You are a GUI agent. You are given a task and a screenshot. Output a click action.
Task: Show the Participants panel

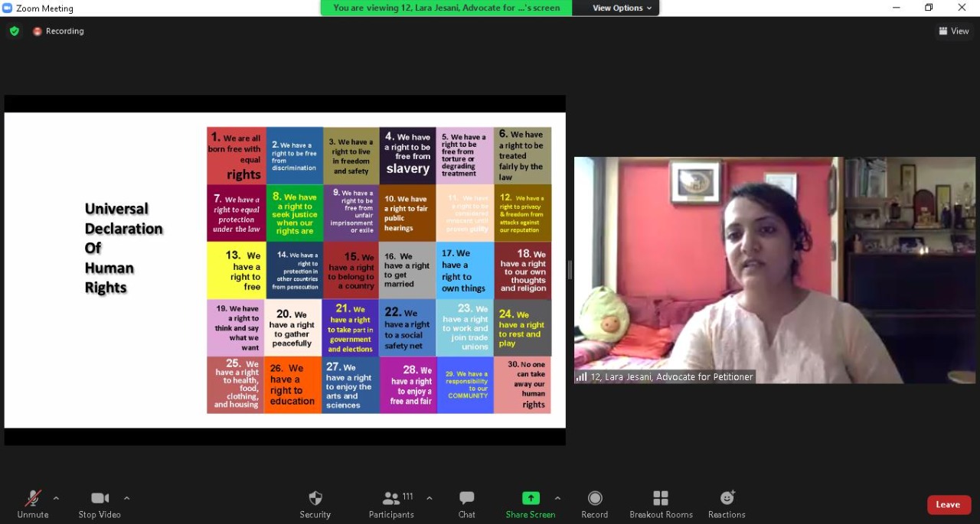click(x=391, y=503)
